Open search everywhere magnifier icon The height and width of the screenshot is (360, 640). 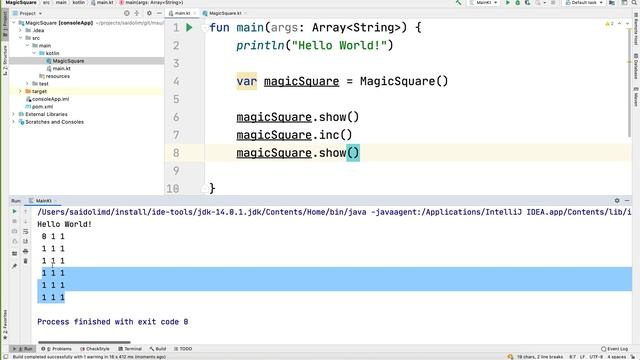coord(635,2)
